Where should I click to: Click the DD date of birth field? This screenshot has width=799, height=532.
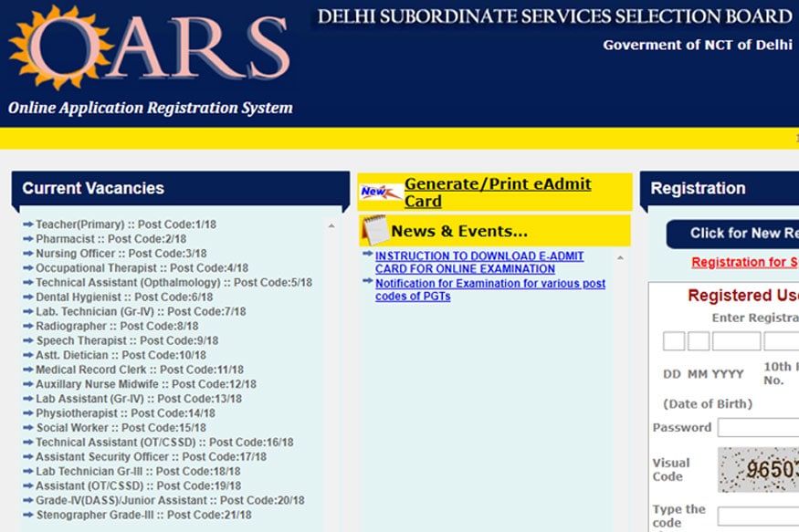pyautogui.click(x=674, y=341)
